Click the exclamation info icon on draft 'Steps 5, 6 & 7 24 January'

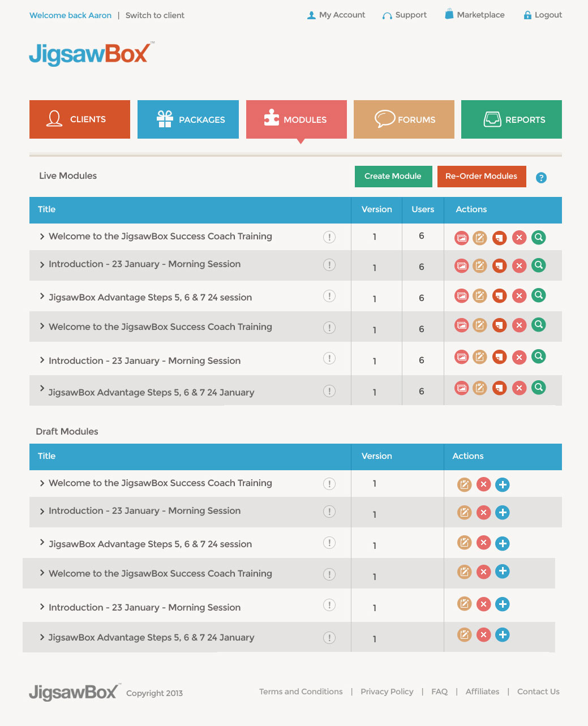329,638
